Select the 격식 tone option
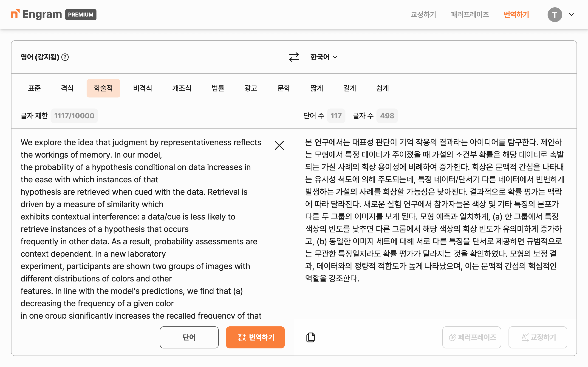The height and width of the screenshot is (367, 588). pyautogui.click(x=67, y=88)
